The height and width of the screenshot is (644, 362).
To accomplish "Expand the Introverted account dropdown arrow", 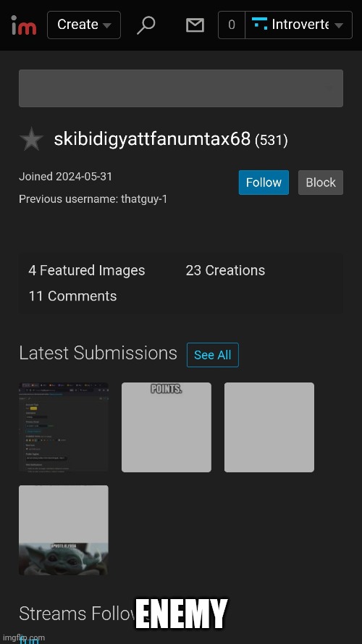I will point(339,25).
